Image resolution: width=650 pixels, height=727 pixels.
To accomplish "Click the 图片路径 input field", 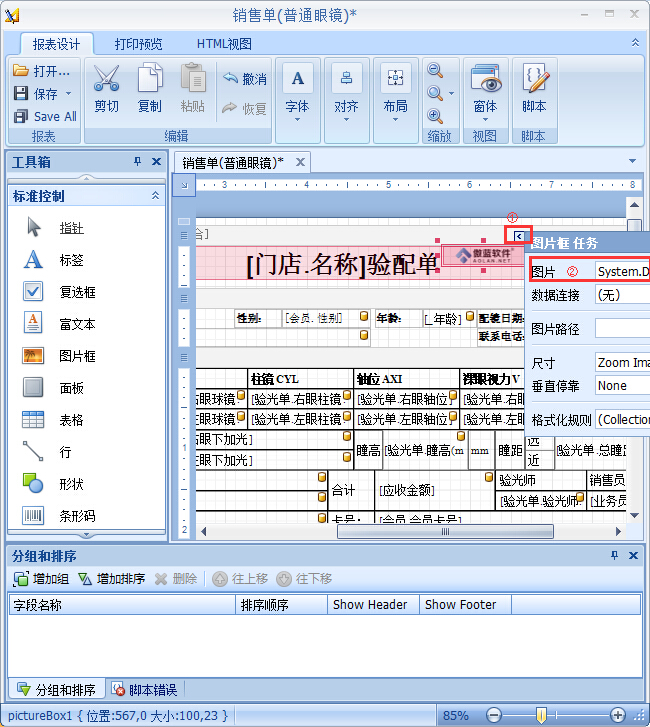I will tap(621, 328).
